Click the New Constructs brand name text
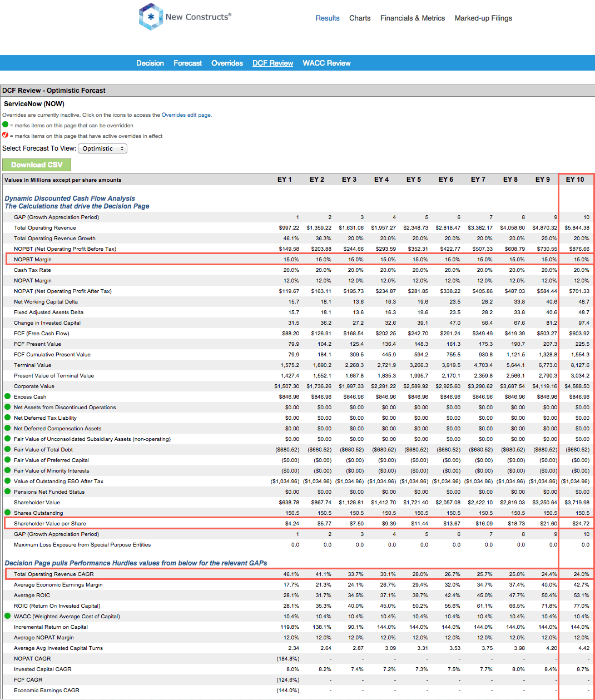Screen dimensions: 595x700 point(199,17)
